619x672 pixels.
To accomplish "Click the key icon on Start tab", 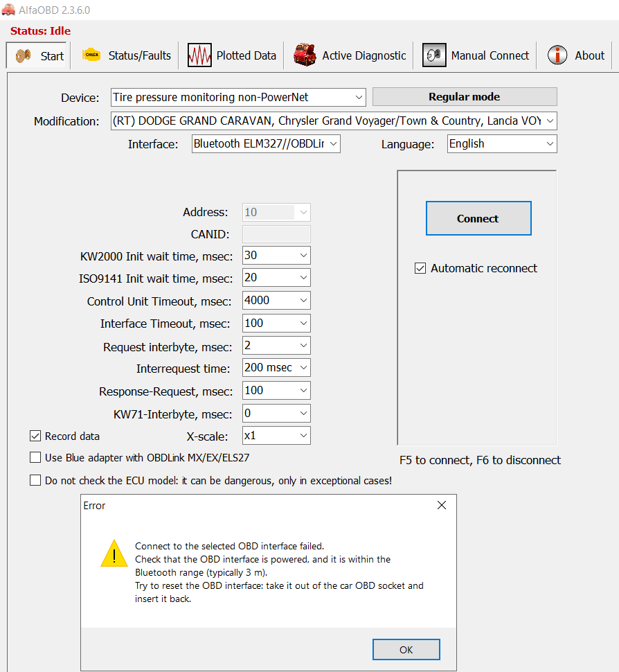I will coord(24,56).
